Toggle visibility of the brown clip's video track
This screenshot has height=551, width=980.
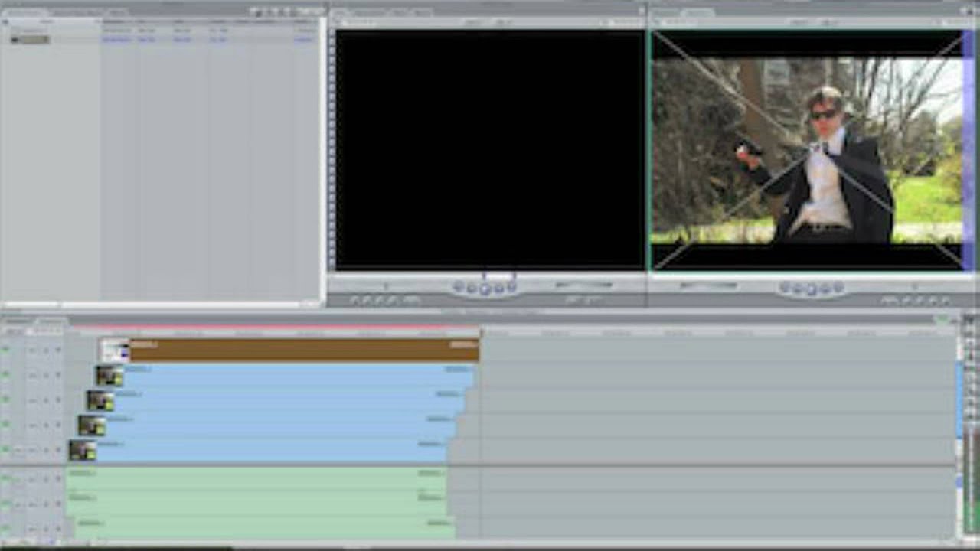pyautogui.click(x=6, y=350)
